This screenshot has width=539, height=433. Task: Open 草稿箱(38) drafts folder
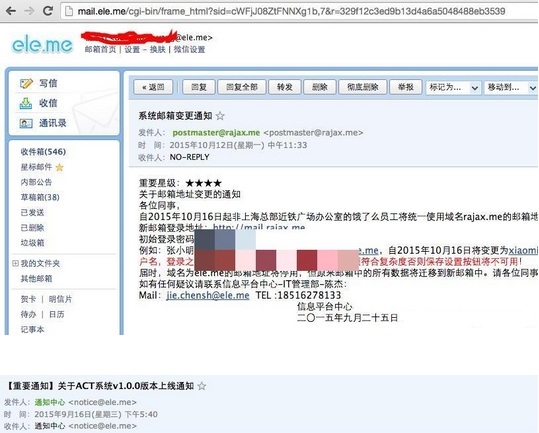pyautogui.click(x=40, y=197)
